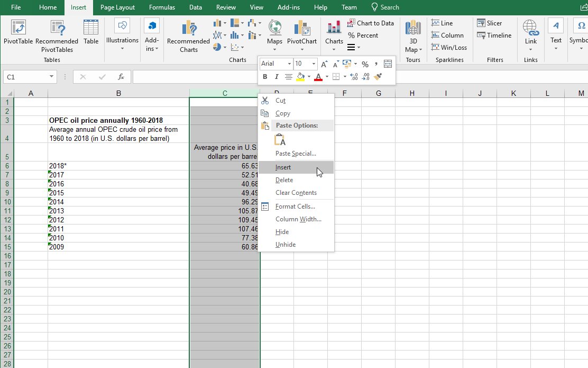Viewport: 588px width, 368px height.
Task: Open Recommended Charts
Action: point(189,37)
